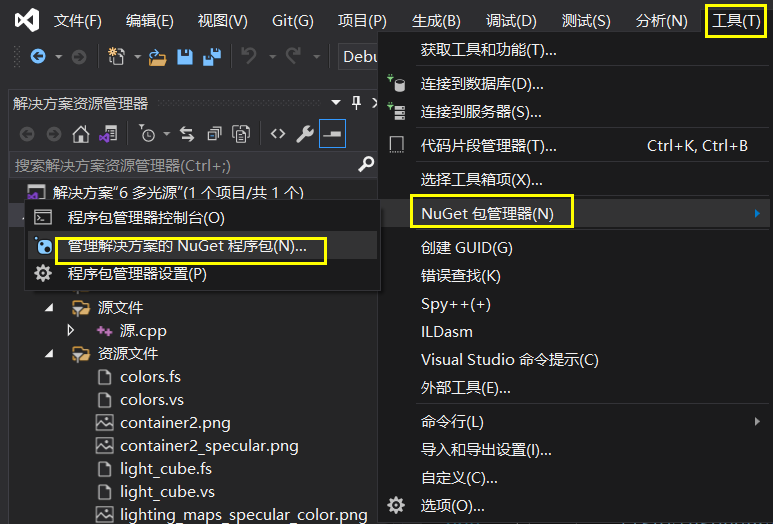Toggle the pending changes filter clock icon
773x524 pixels.
coord(146,134)
